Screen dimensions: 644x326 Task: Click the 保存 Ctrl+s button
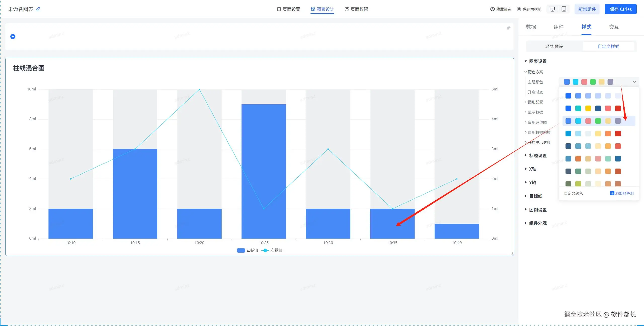click(620, 9)
